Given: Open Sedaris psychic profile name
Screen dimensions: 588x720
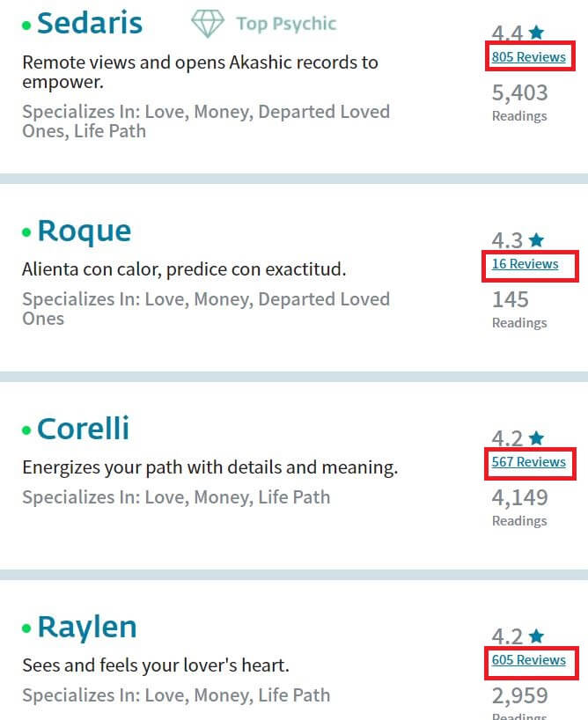Looking at the screenshot, I should pos(90,23).
